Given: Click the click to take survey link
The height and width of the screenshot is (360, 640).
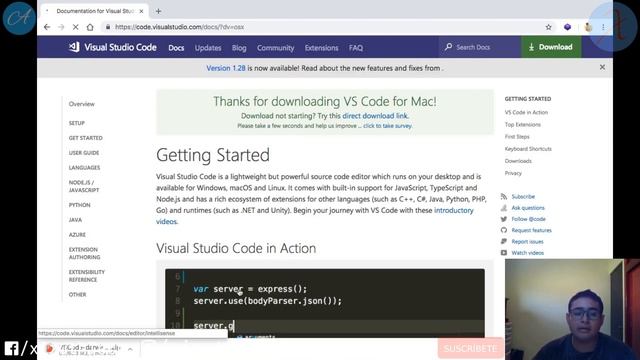Looking at the screenshot, I should pyautogui.click(x=387, y=126).
